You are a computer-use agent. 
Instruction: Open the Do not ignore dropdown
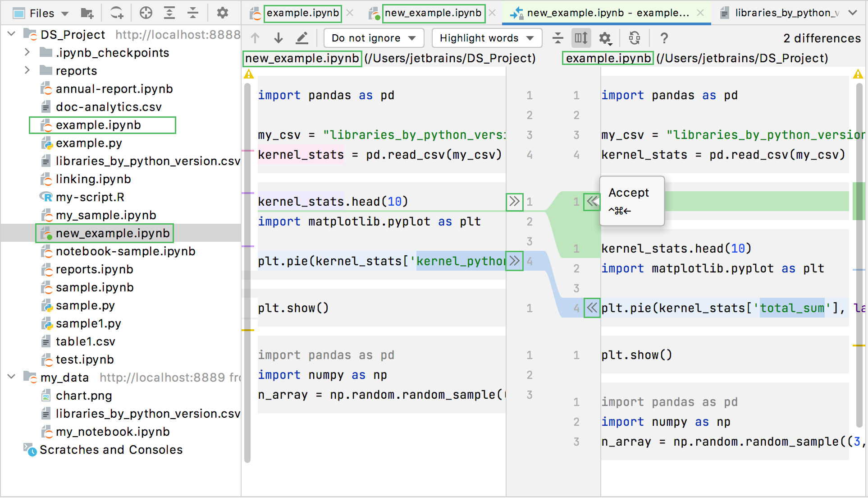click(x=374, y=38)
